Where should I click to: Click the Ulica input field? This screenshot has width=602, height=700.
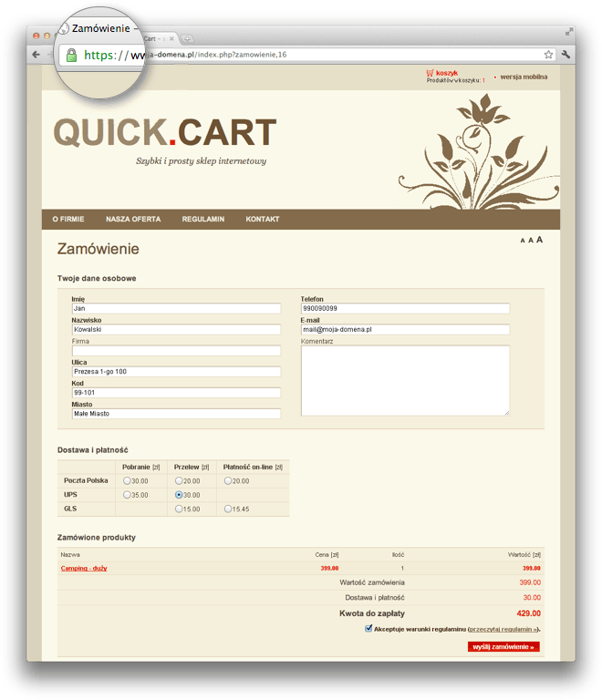[x=176, y=372]
